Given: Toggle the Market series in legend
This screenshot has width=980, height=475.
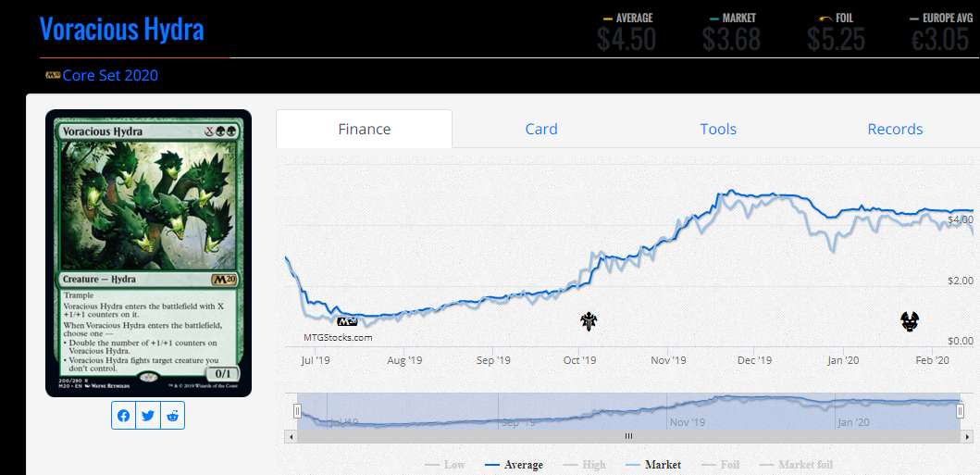Looking at the screenshot, I should tap(653, 465).
